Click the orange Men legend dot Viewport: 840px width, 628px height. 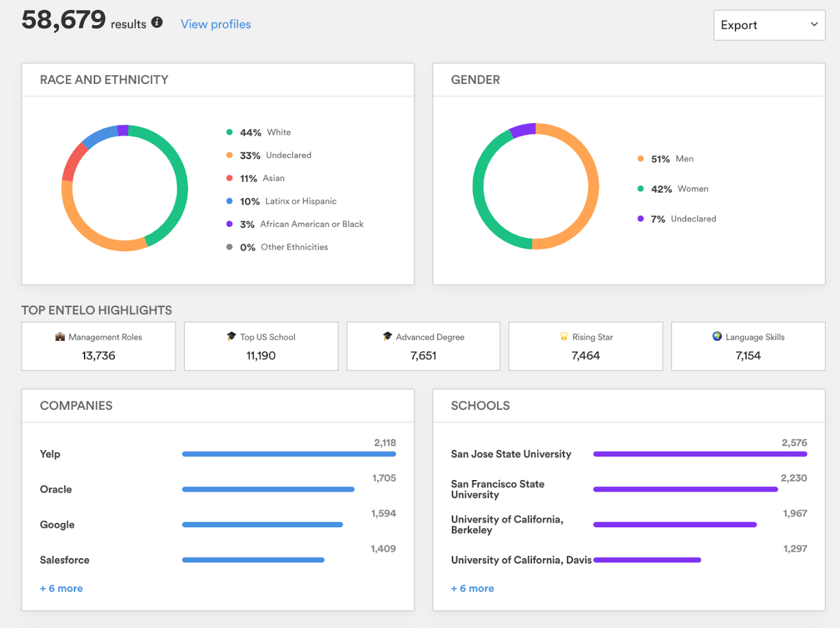pos(640,158)
